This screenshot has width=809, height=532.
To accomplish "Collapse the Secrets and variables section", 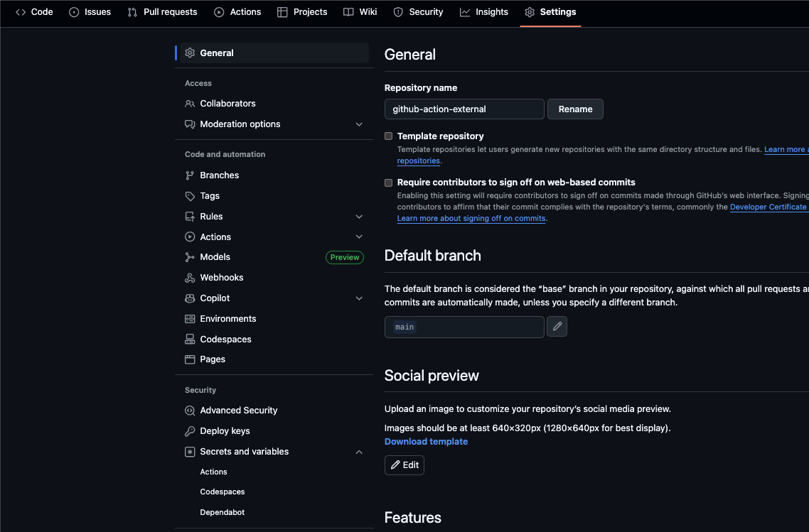I will [359, 451].
